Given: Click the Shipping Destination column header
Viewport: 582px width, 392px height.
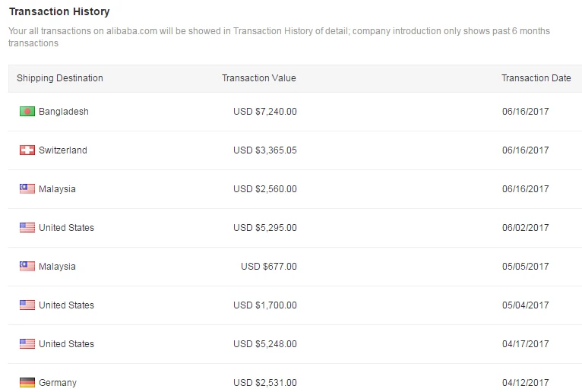Looking at the screenshot, I should 60,78.
